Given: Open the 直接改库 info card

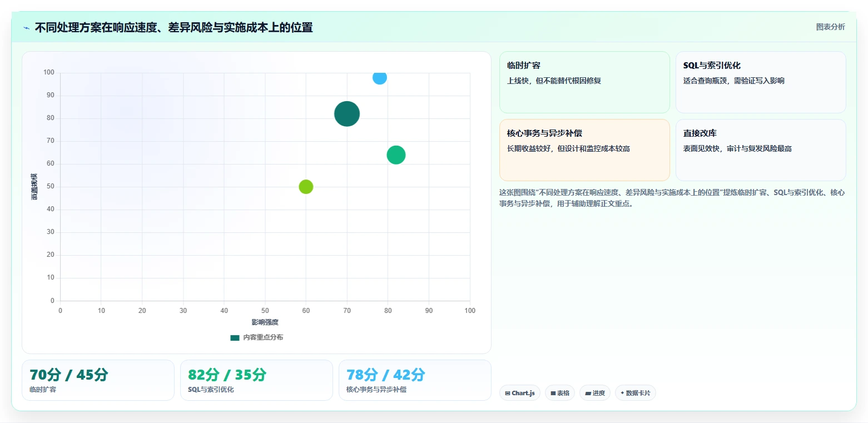Looking at the screenshot, I should [x=761, y=150].
